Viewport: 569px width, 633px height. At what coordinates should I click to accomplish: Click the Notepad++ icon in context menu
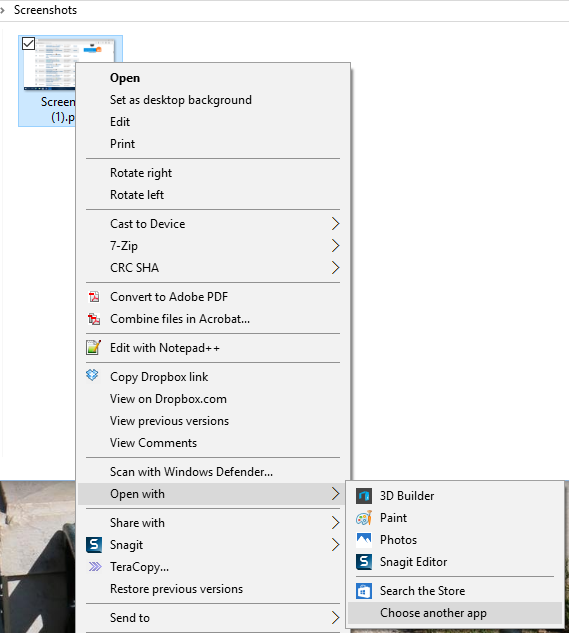[93, 348]
